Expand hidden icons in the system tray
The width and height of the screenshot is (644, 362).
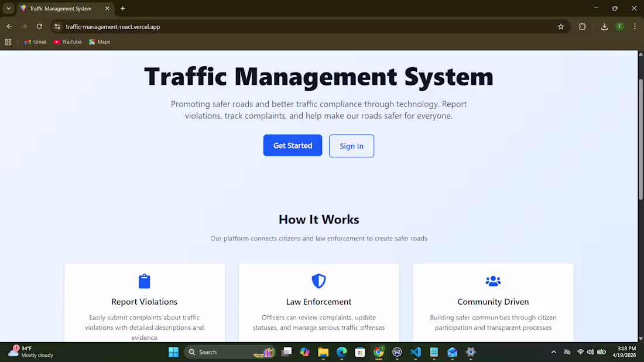553,351
